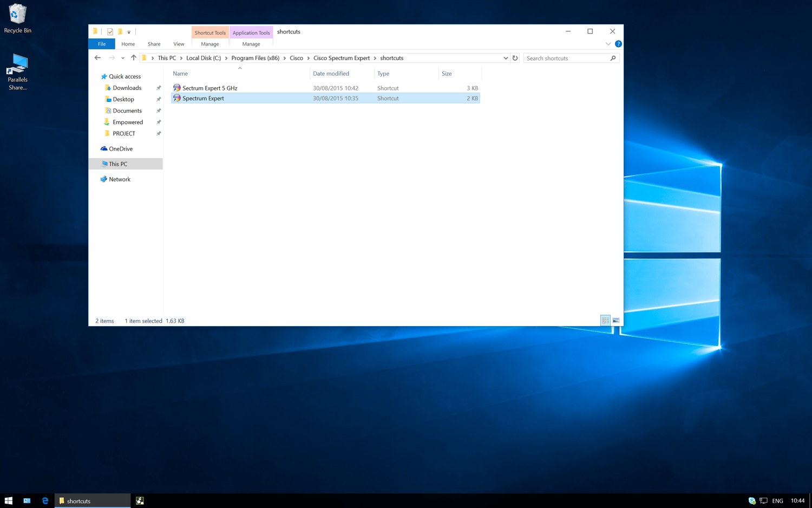Switch to Details view in status bar
Image resolution: width=812 pixels, height=508 pixels.
(606, 321)
